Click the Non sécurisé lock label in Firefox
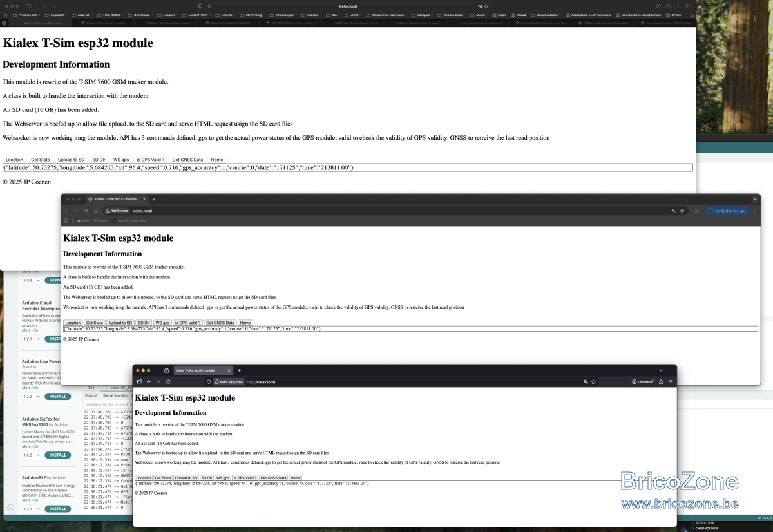This screenshot has width=773, height=532. point(228,381)
